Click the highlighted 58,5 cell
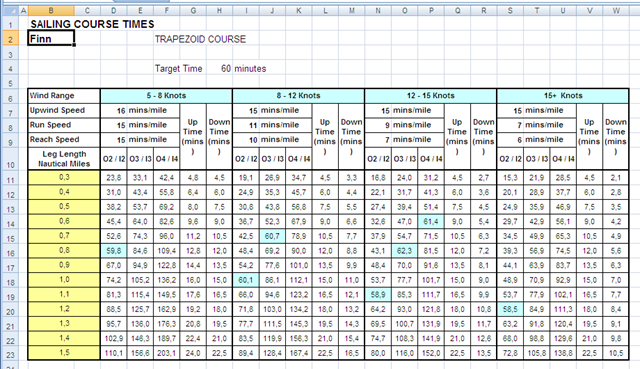The image size is (640, 369). tap(510, 309)
